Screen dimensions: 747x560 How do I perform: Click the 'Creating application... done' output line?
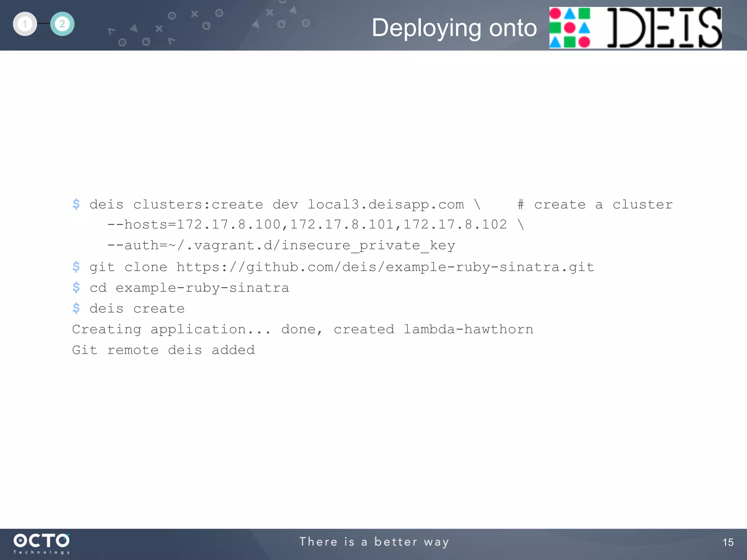[x=303, y=329]
